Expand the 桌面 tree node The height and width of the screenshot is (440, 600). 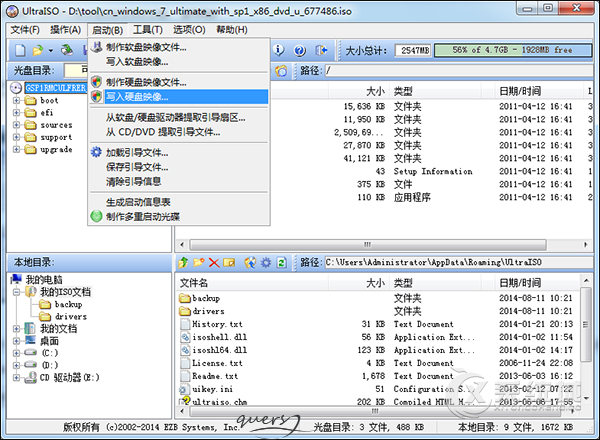(x=16, y=341)
